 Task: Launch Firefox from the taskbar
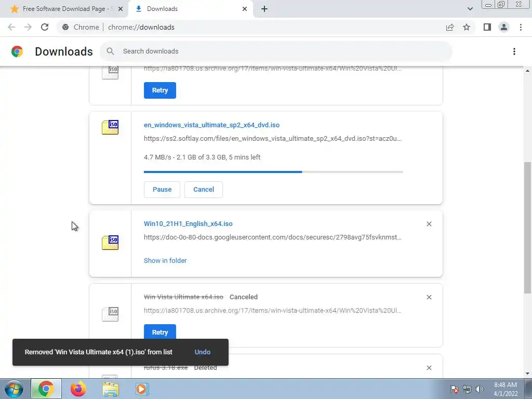(x=78, y=389)
